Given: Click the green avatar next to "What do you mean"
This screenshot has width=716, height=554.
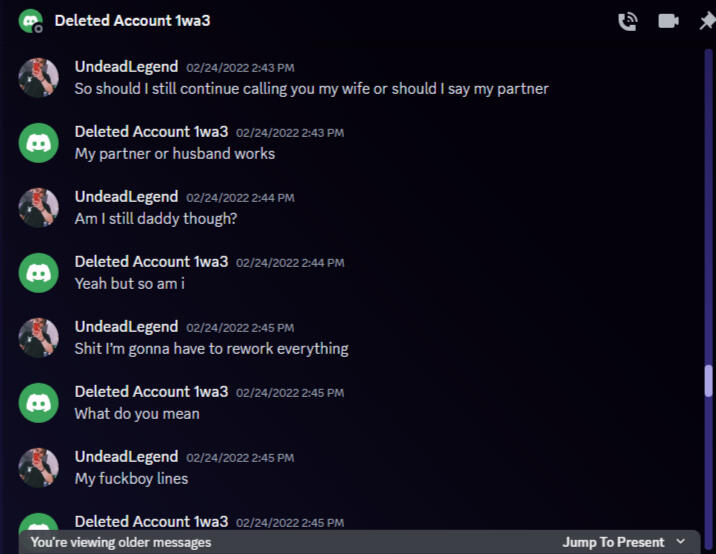Looking at the screenshot, I should pyautogui.click(x=39, y=402).
